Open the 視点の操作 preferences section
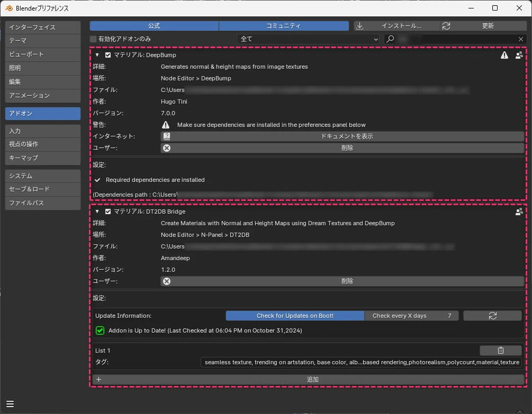The height and width of the screenshot is (414, 532). coord(43,144)
